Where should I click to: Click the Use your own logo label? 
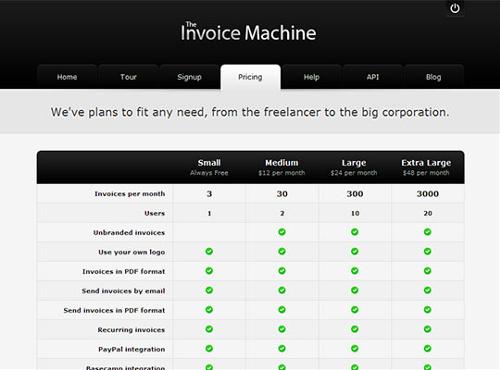tap(132, 252)
